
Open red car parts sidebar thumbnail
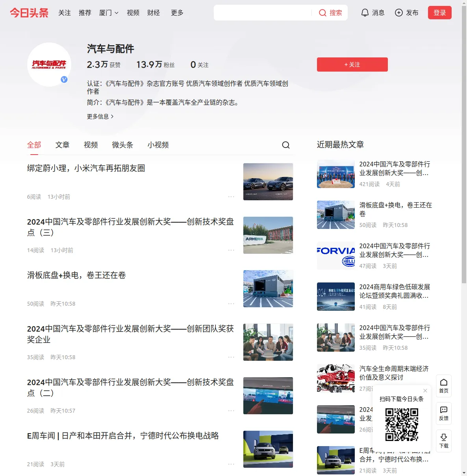point(336,378)
